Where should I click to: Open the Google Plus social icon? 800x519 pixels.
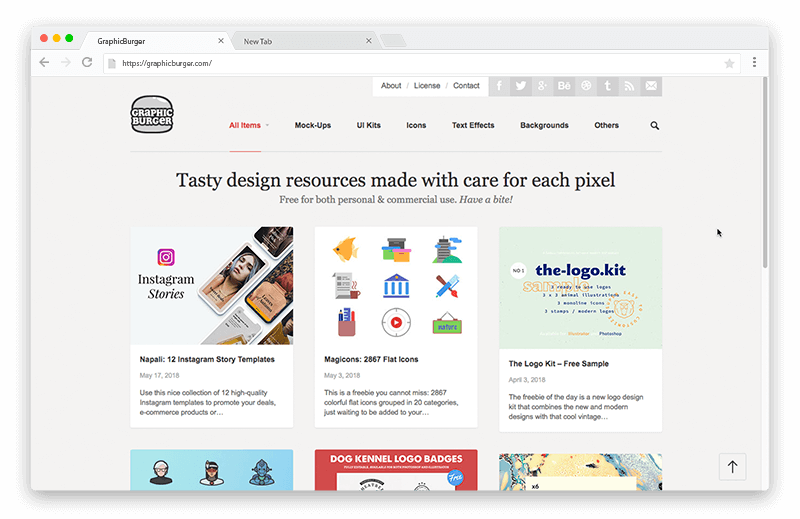pos(542,86)
